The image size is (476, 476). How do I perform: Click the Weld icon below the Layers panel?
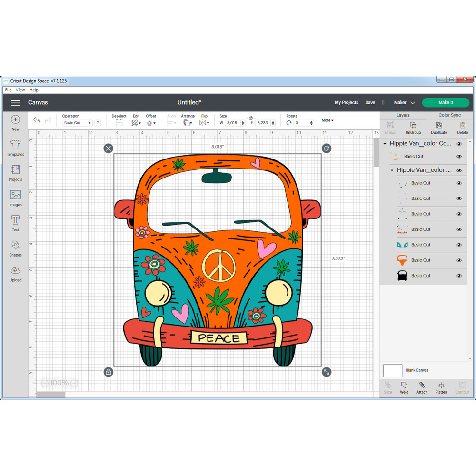[404, 387]
